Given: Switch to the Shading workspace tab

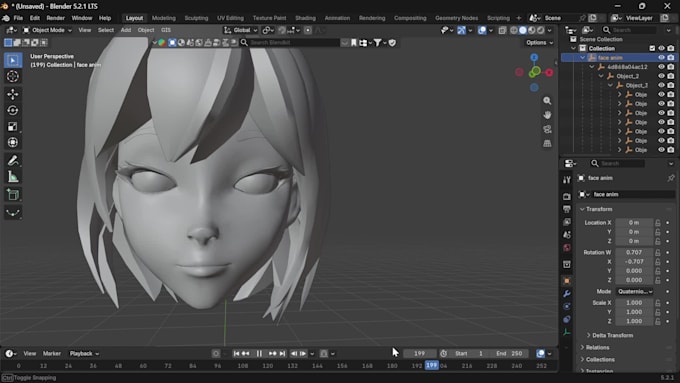Looking at the screenshot, I should [305, 18].
